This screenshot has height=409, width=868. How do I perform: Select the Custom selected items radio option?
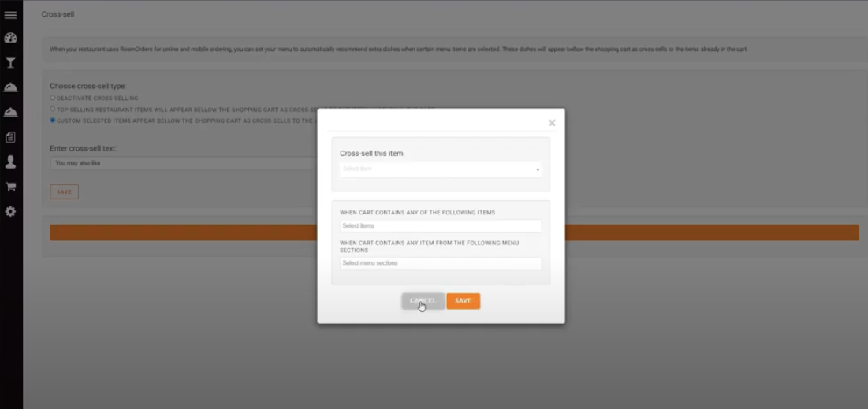click(53, 120)
